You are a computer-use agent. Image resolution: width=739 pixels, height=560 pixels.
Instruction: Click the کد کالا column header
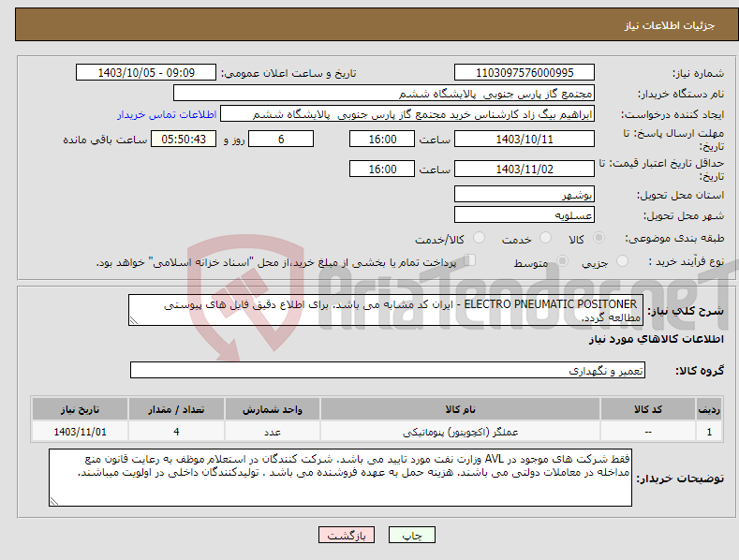tap(648, 409)
